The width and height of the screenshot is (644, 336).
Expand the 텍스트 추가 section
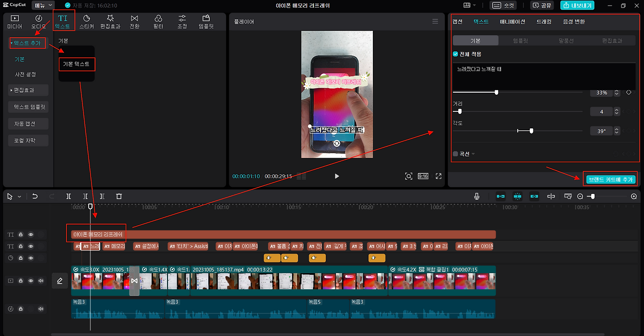point(27,43)
